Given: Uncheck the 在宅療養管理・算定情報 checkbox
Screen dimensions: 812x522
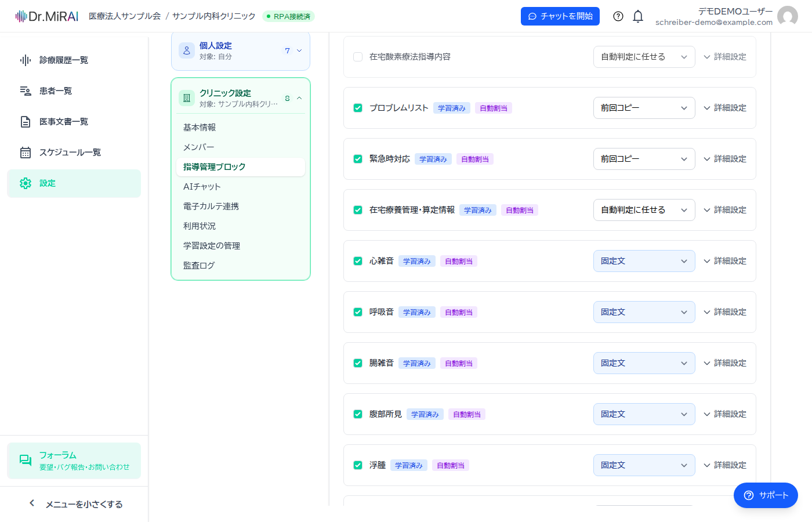Looking at the screenshot, I should 358,210.
